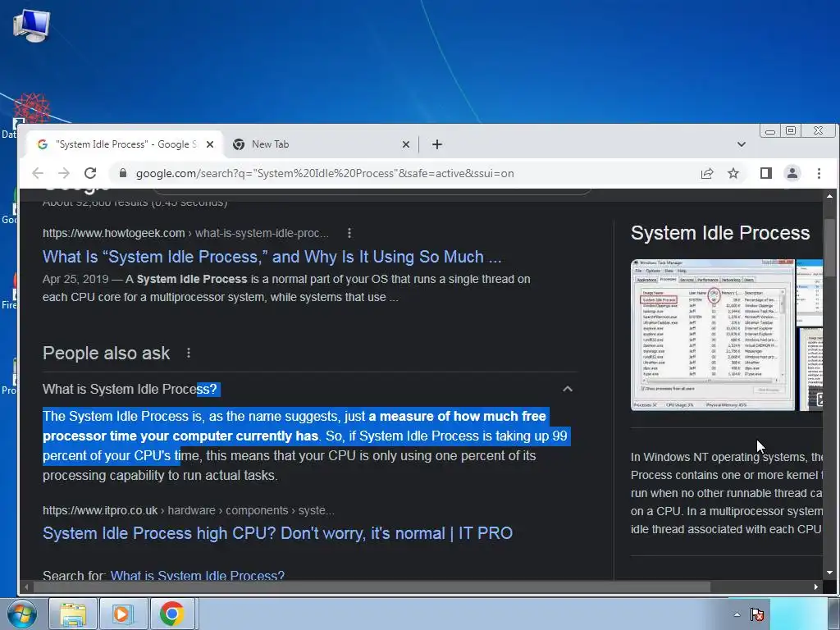
Task: Open the Action Center flag icon
Action: click(757, 614)
